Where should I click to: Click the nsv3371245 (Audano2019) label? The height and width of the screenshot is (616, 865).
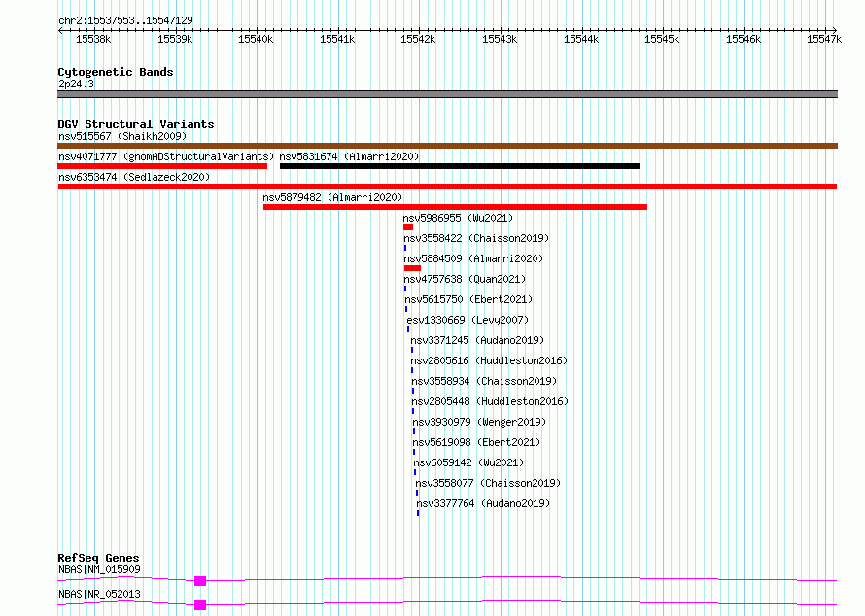[477, 340]
